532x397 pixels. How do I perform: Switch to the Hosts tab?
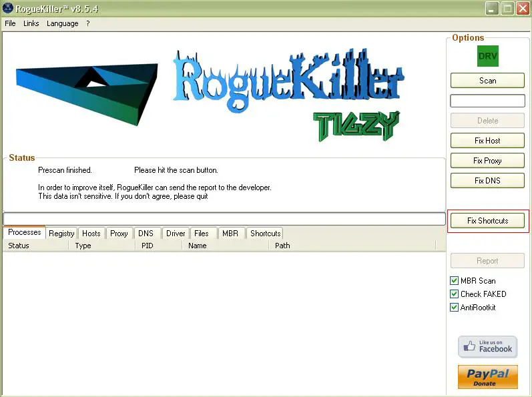[91, 234]
